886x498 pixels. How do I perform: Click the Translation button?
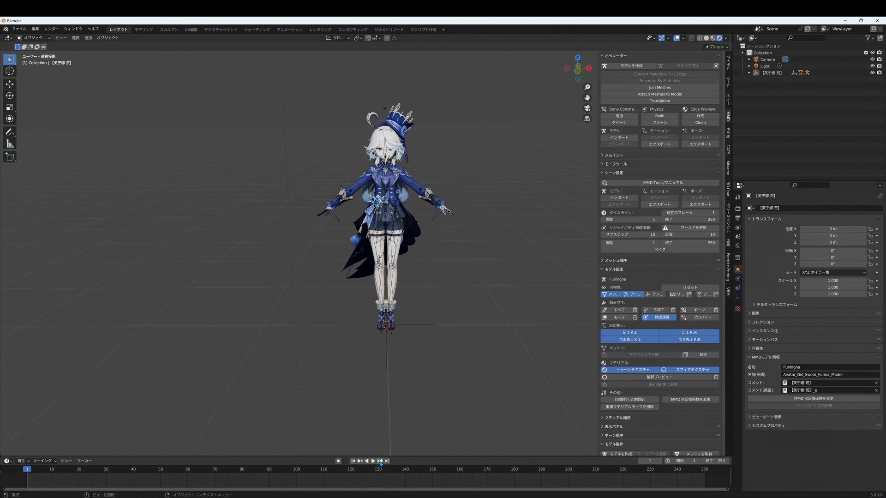[x=660, y=101]
